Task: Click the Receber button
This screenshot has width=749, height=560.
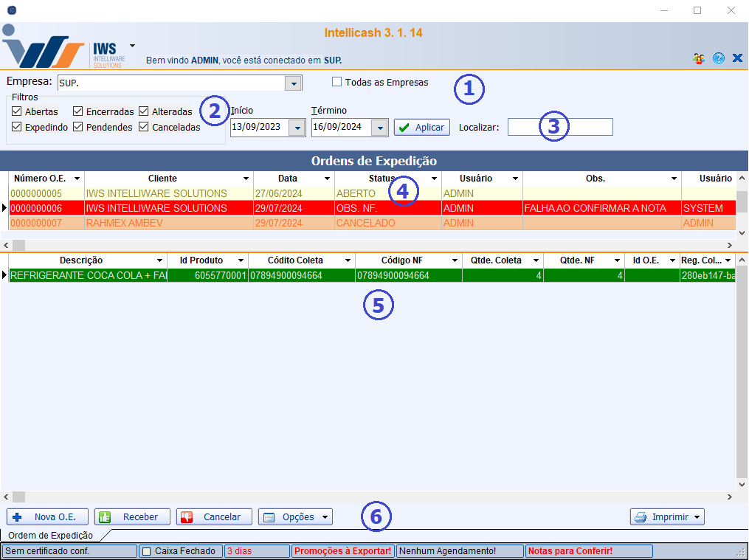Action: coord(132,517)
